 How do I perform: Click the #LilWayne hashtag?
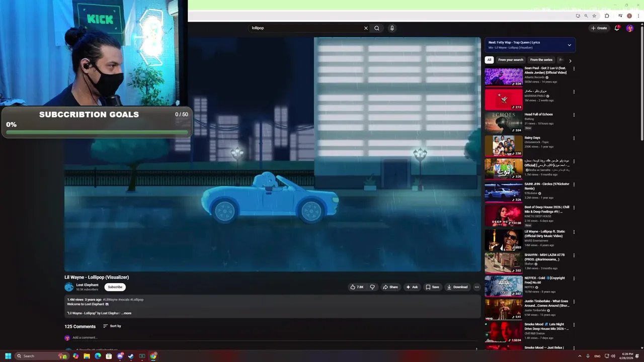pyautogui.click(x=110, y=300)
